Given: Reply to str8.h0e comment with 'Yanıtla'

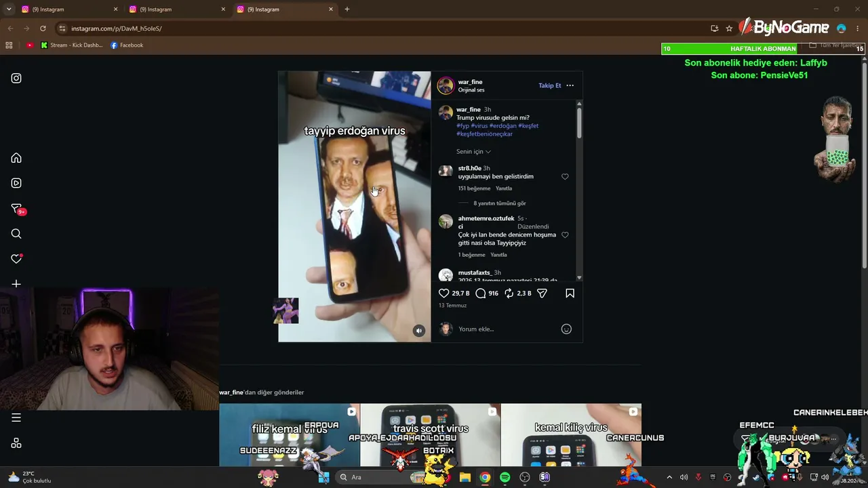Looking at the screenshot, I should pyautogui.click(x=504, y=188).
